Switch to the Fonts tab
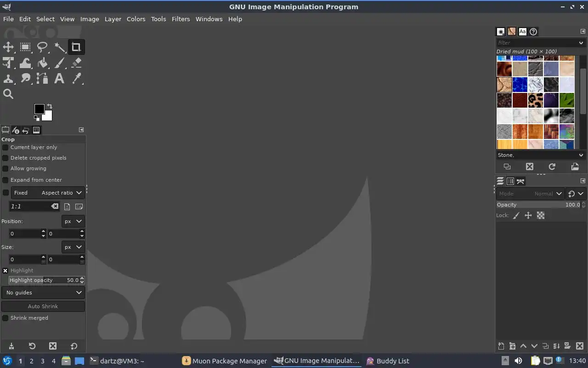This screenshot has height=368, width=588. coord(522,32)
